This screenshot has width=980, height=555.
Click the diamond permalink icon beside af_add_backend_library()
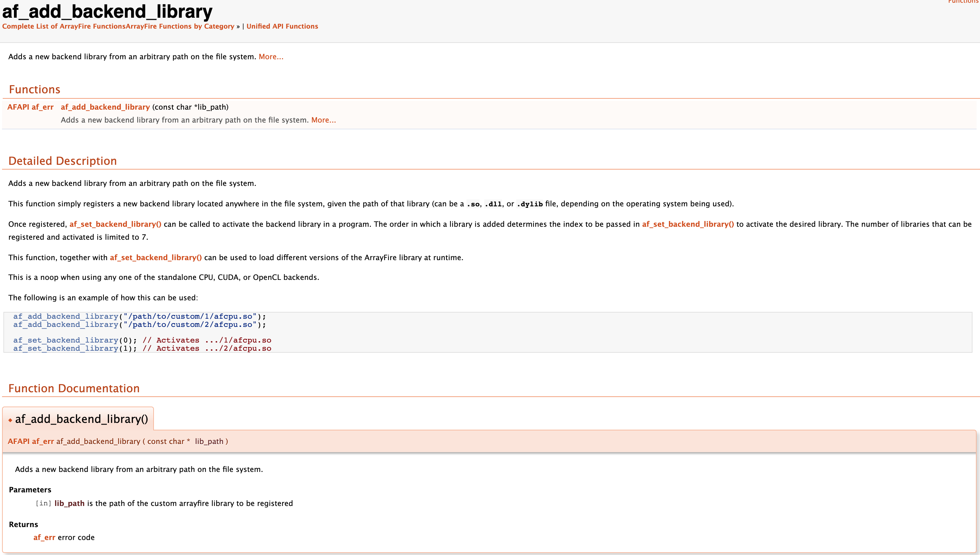tap(10, 420)
